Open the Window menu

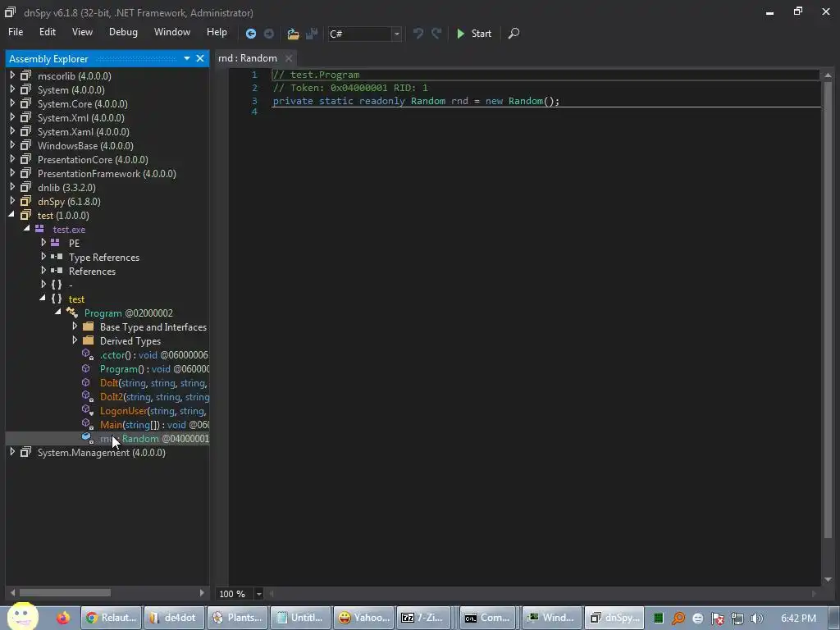(172, 32)
